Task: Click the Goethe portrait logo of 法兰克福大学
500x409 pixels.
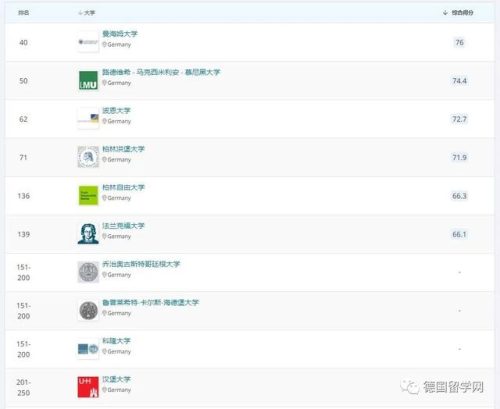Action: pyautogui.click(x=88, y=234)
